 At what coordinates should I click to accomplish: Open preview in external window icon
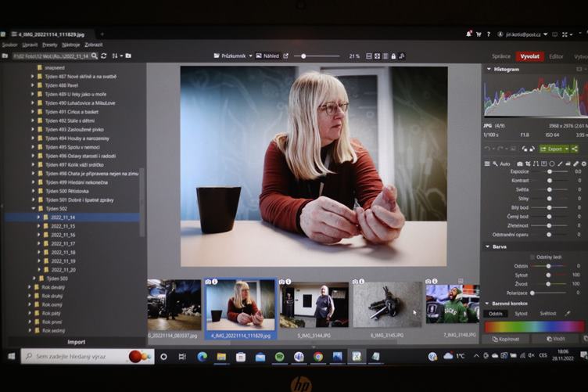285,56
